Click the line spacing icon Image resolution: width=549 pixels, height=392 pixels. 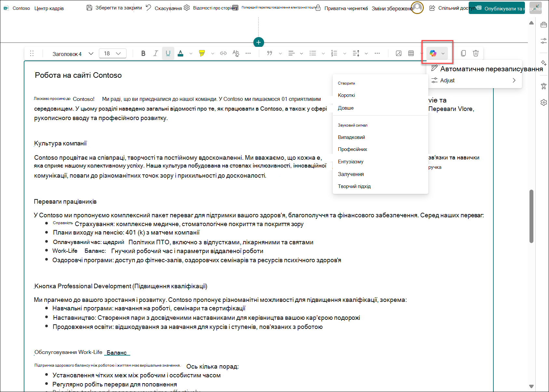coord(356,53)
